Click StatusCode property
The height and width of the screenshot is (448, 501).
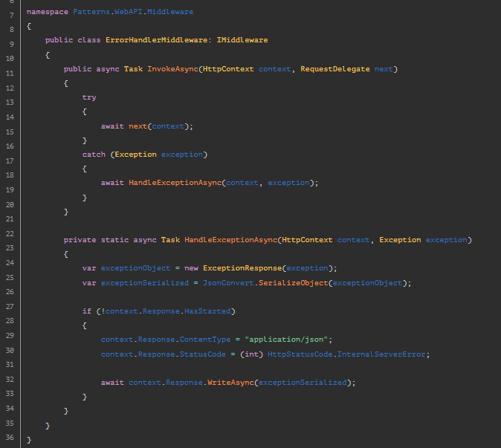(x=203, y=354)
